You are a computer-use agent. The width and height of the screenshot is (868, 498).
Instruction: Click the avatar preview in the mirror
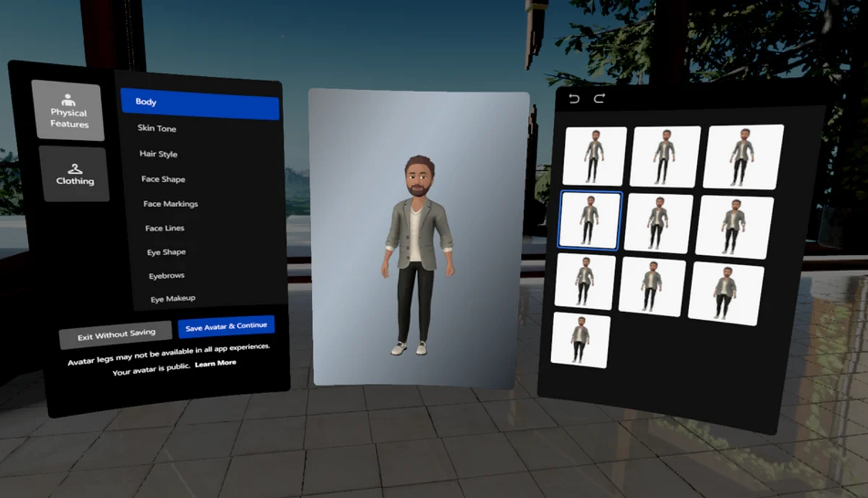point(418,252)
